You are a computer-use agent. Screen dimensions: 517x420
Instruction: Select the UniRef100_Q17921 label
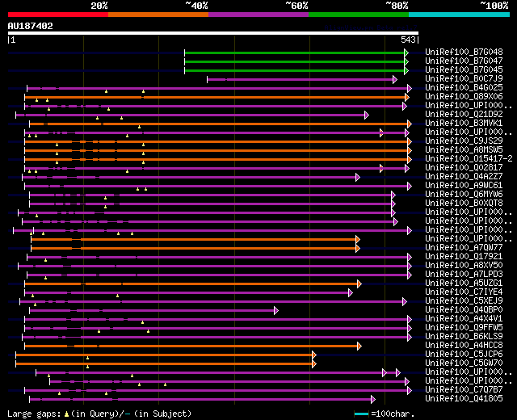click(x=464, y=256)
